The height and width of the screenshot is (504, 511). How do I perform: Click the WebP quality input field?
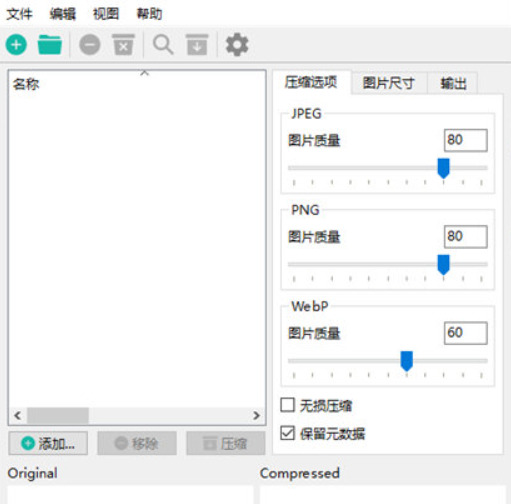465,333
